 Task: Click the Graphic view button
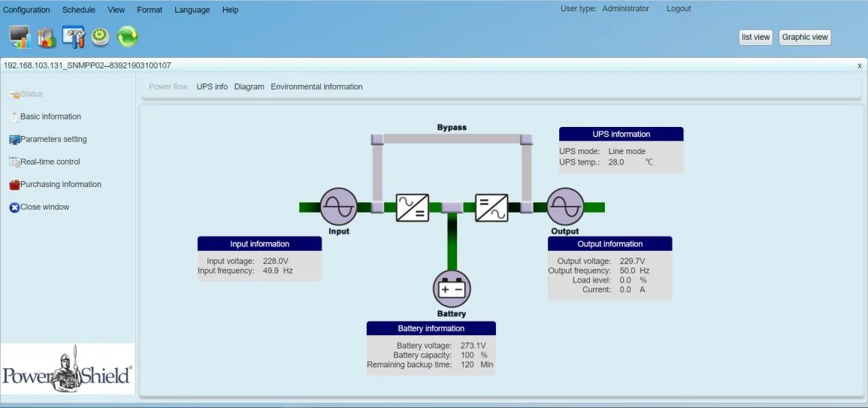pyautogui.click(x=805, y=37)
